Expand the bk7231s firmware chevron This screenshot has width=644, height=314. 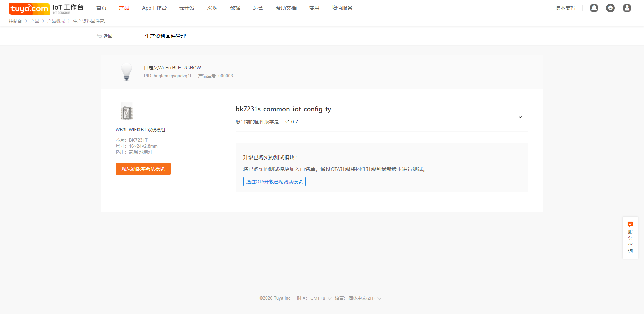pyautogui.click(x=520, y=117)
